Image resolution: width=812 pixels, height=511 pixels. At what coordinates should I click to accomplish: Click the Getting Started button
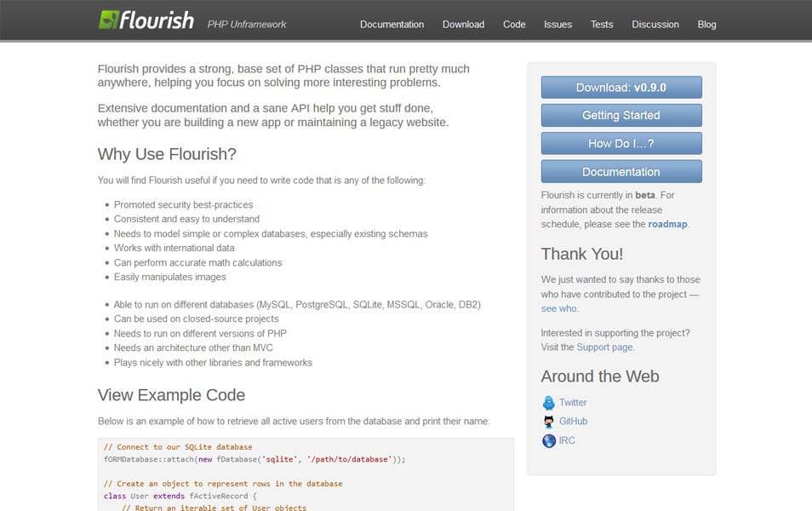coord(621,115)
